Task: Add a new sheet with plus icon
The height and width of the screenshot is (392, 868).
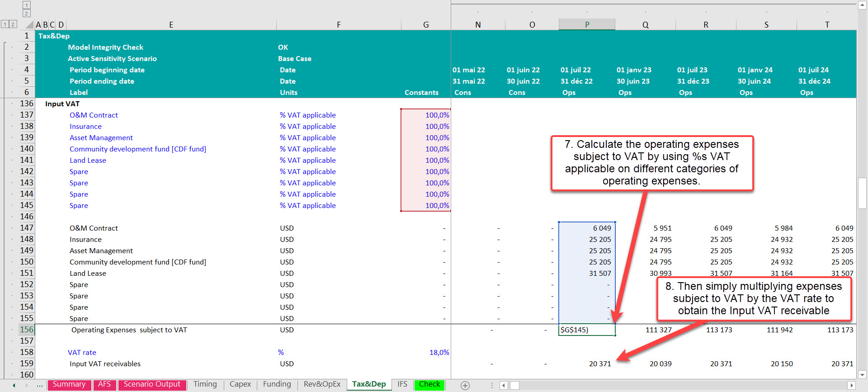Action: (x=465, y=385)
